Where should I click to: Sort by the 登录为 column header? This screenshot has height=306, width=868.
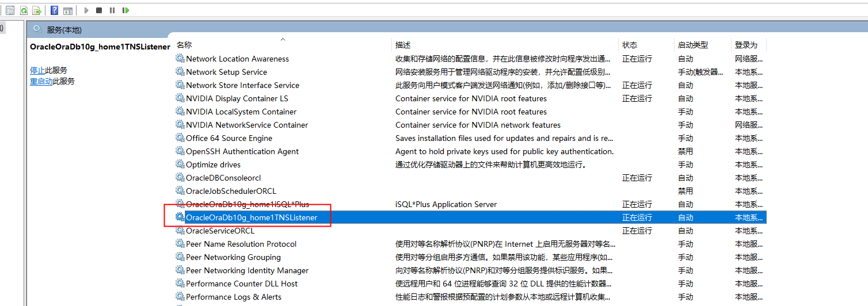pos(746,45)
